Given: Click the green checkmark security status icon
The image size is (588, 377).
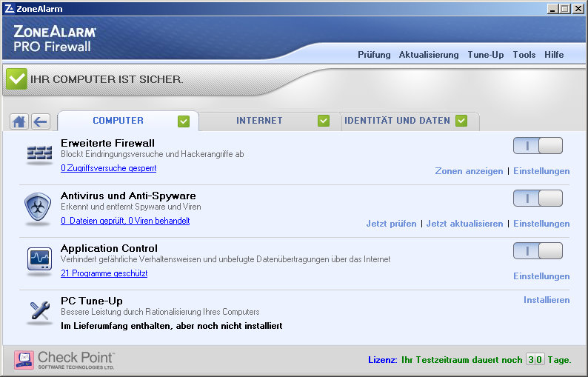Looking at the screenshot, I should 16,79.
